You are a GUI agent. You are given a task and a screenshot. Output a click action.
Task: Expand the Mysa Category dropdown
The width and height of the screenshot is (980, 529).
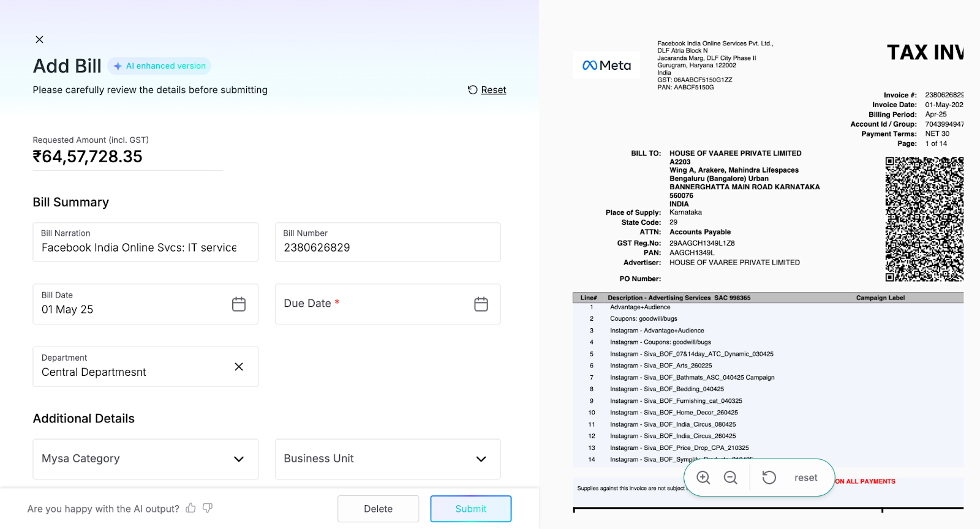(146, 459)
